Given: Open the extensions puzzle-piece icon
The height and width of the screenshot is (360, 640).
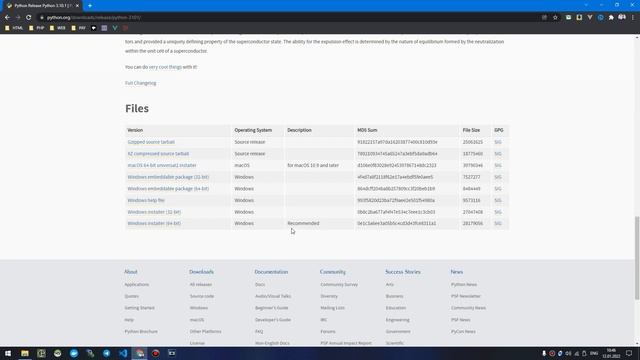Looking at the screenshot, I should click(x=611, y=18).
